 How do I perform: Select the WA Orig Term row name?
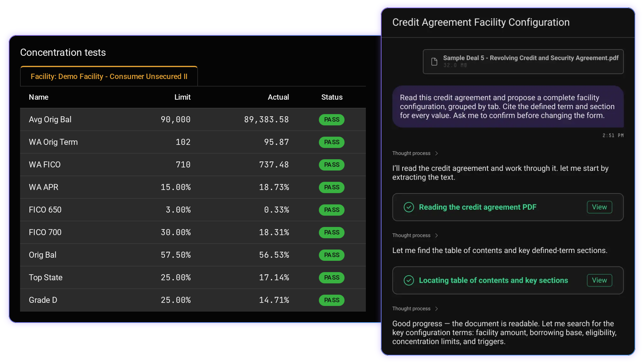pos(53,142)
